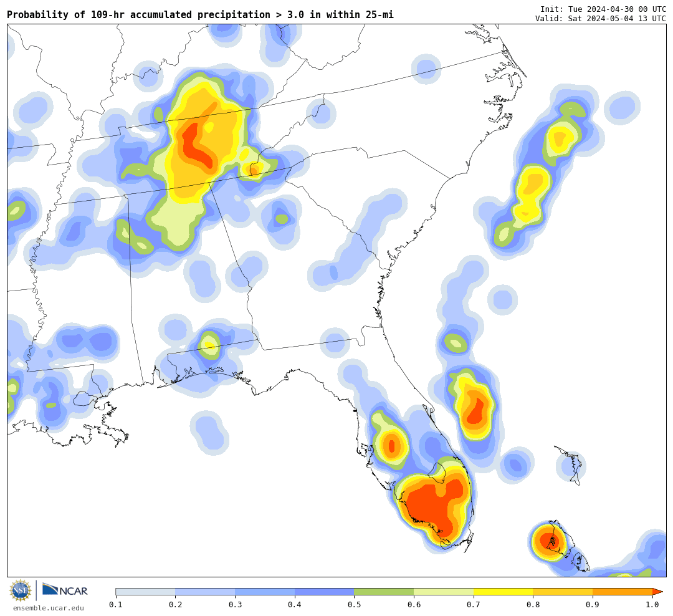Click the 0.5–0.6 green color band
This screenshot has width=673, height=616.
coord(384,592)
